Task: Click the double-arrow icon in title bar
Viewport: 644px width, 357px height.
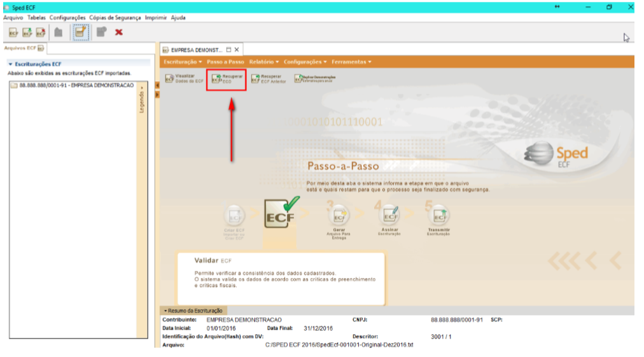Action: (557, 6)
